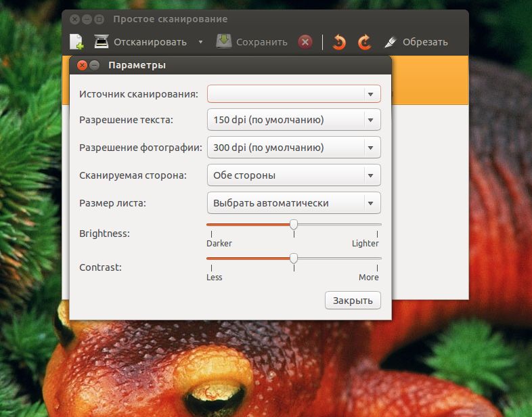Rotate page left with counterclockwise arrow

click(339, 42)
